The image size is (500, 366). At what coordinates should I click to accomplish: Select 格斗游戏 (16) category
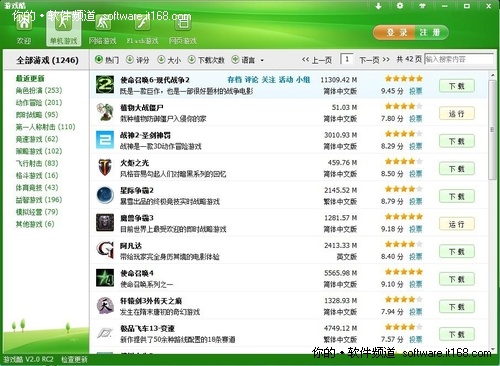(37, 175)
